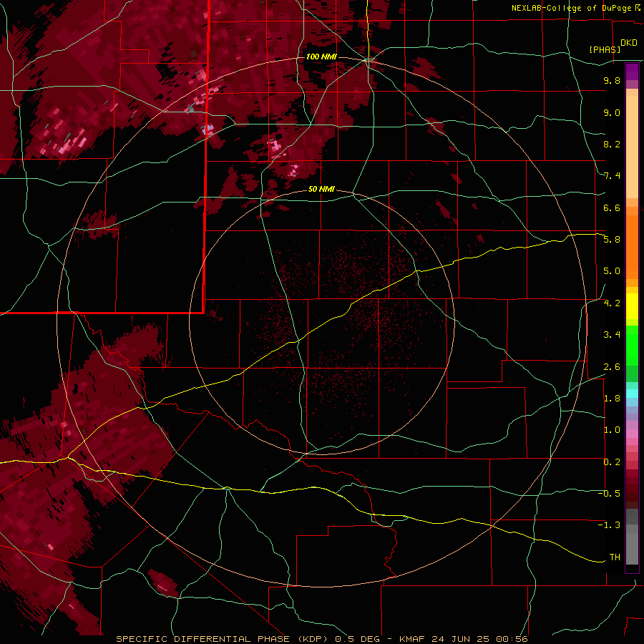This screenshot has height=644, width=644.
Task: Click the cyan segment of the color bar
Action: (x=632, y=394)
